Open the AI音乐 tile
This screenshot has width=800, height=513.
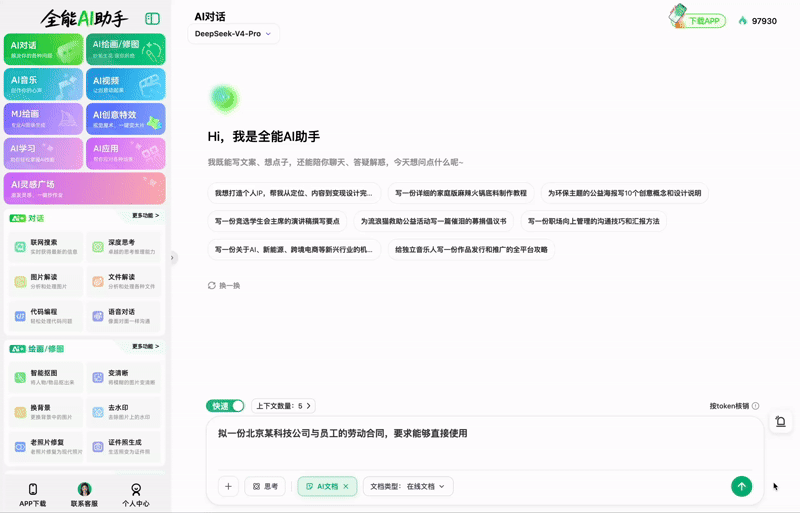coord(43,84)
